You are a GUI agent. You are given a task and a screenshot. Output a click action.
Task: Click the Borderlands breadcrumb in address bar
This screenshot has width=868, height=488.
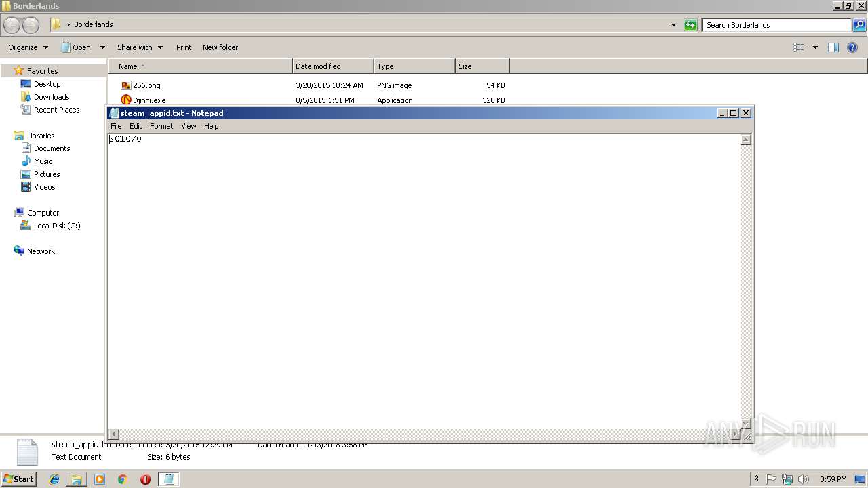pos(93,24)
